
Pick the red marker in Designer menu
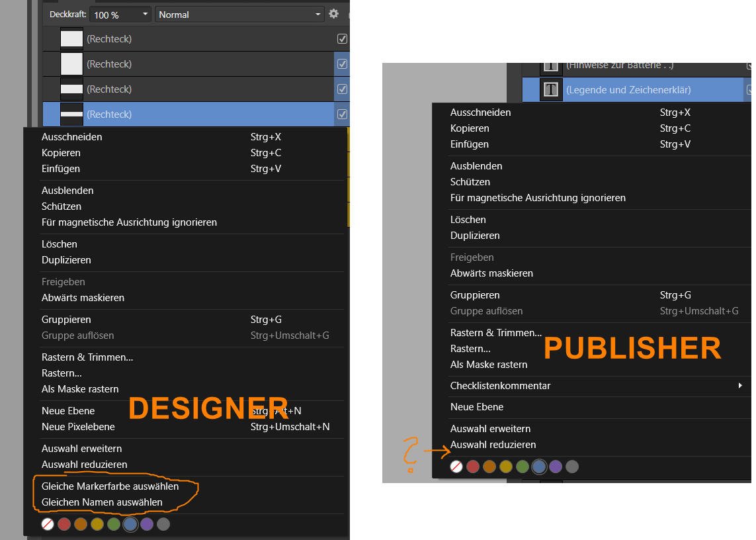tap(64, 524)
